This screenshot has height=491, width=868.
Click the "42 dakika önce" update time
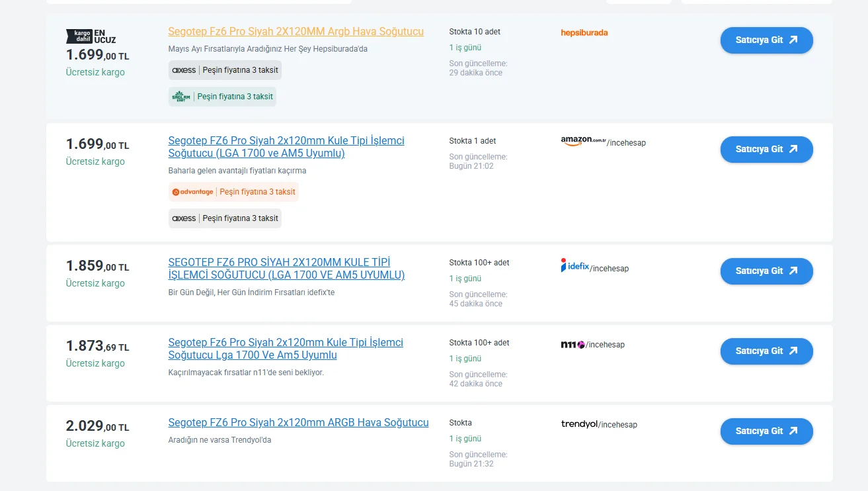(x=476, y=384)
